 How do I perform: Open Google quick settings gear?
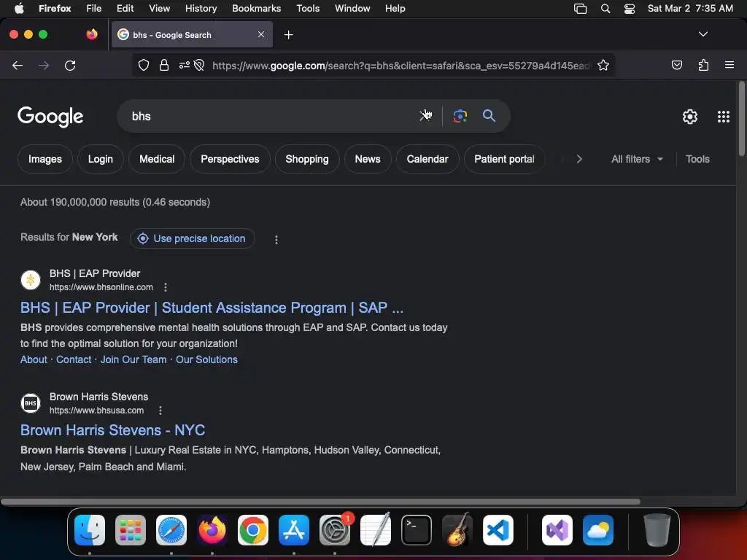pos(689,117)
